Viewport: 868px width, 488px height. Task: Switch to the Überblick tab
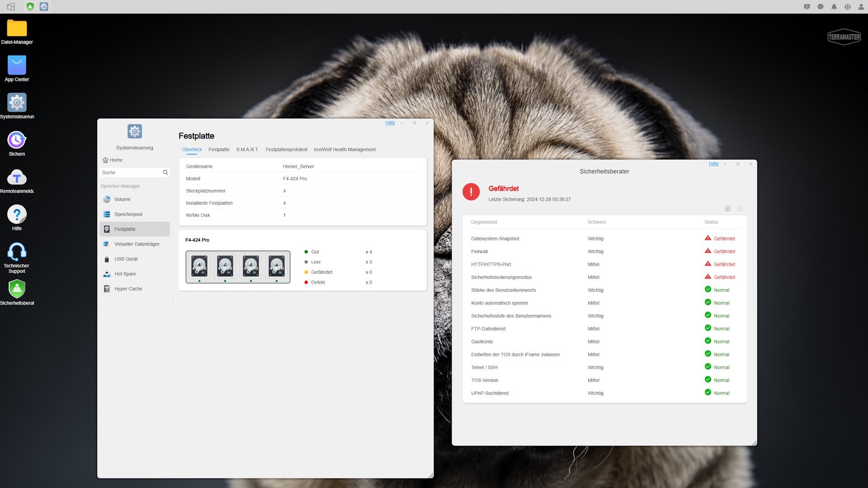point(192,150)
